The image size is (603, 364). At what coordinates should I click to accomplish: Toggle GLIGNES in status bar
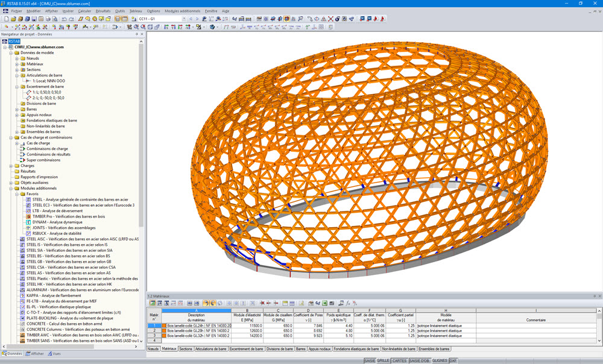pyautogui.click(x=440, y=360)
